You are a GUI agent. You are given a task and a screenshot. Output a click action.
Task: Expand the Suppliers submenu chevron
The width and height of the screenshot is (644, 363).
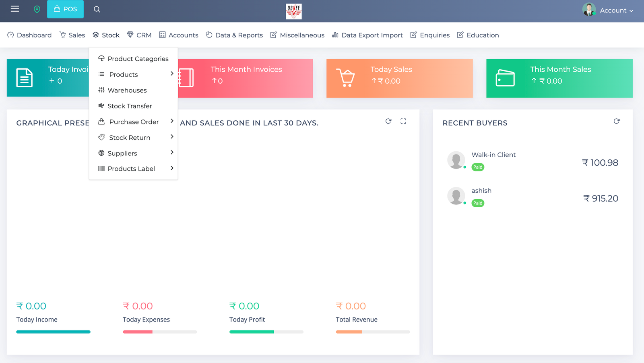pyautogui.click(x=172, y=153)
